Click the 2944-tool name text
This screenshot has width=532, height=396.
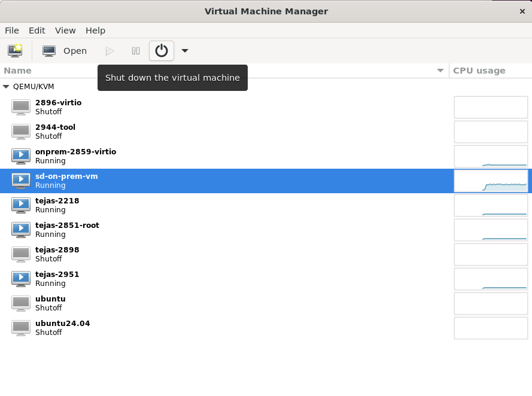[55, 127]
